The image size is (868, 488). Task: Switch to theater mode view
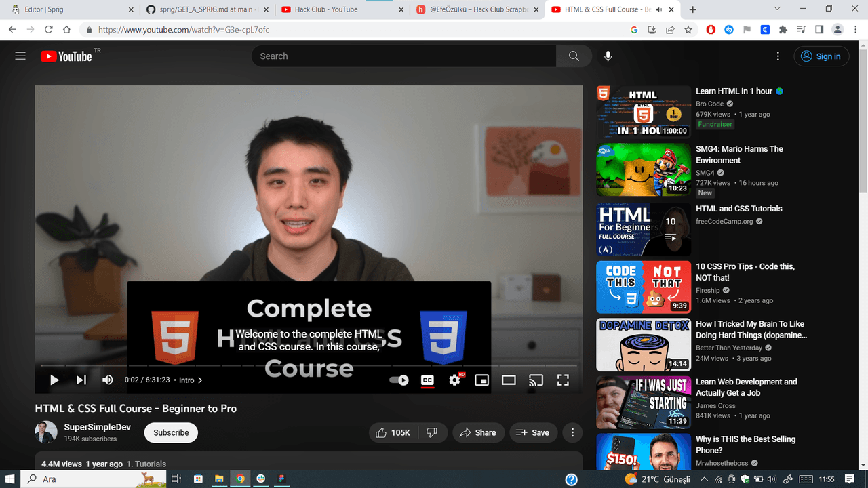click(509, 380)
